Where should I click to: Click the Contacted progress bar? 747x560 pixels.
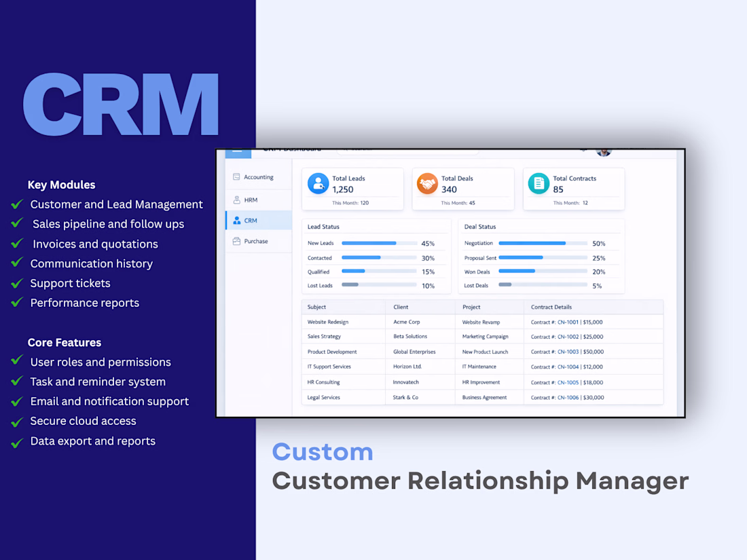point(379,258)
